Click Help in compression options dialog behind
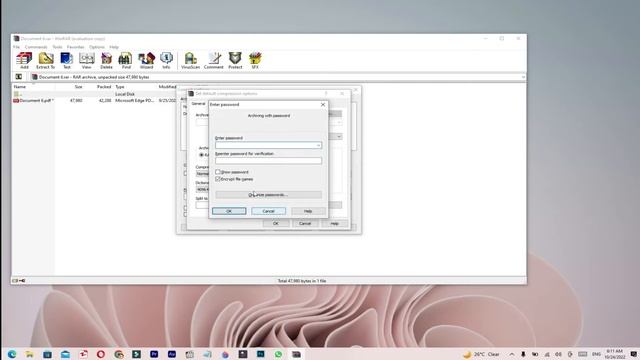 point(334,224)
